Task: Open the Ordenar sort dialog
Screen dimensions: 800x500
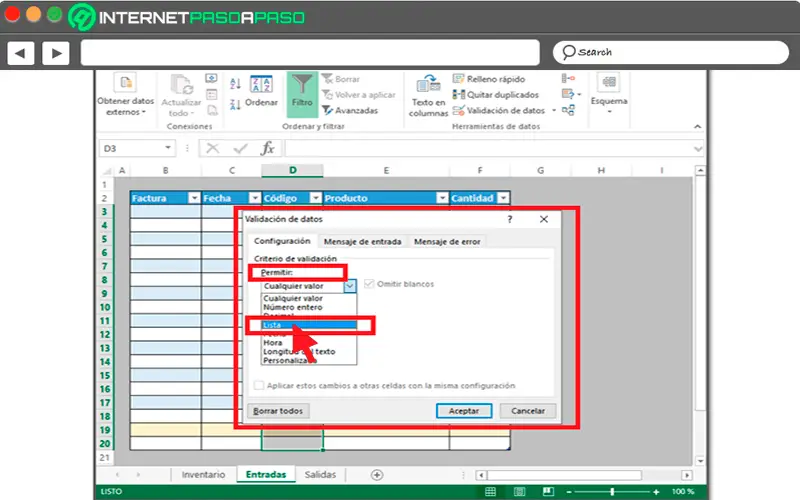Action: pos(261,92)
